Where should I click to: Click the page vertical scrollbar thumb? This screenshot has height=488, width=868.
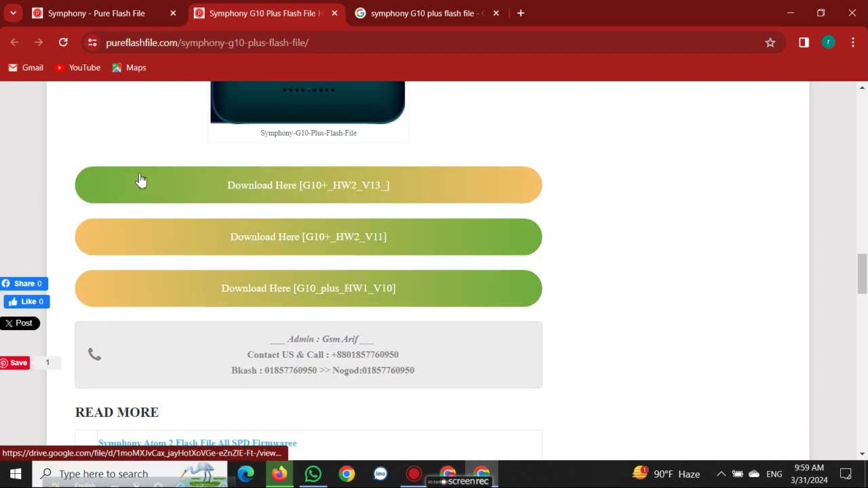(x=862, y=274)
